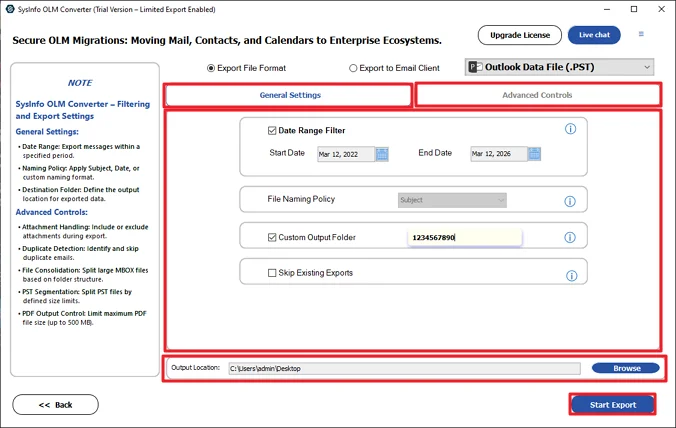Click the 'Duplicate Detection' note bullet
Image resolution: width=676 pixels, height=428 pixels.
coord(79,253)
